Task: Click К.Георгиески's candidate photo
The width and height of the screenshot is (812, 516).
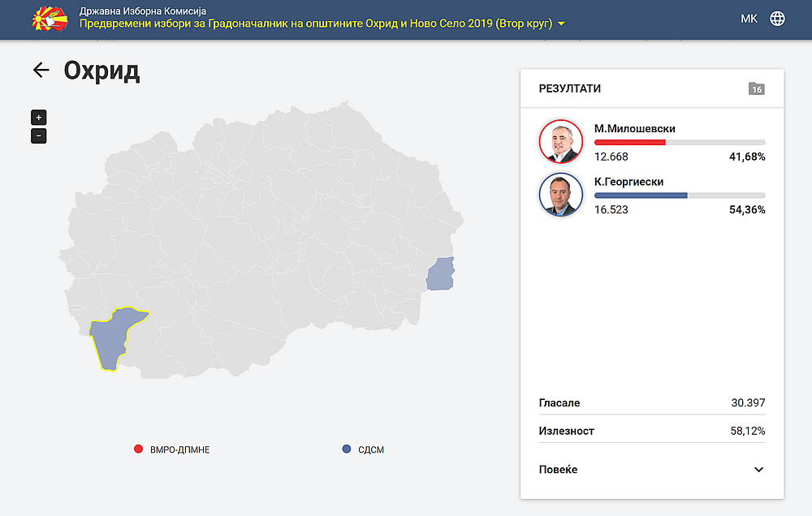Action: pos(561,196)
